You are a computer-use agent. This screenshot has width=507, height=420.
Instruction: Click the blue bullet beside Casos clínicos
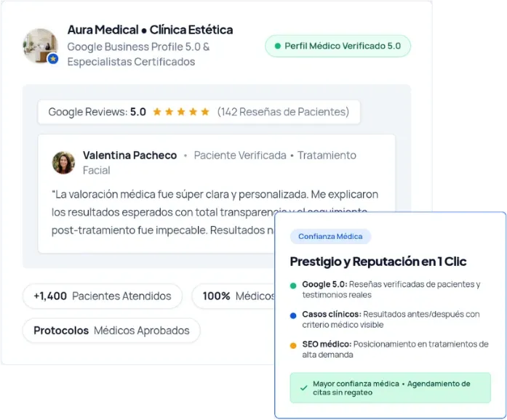(293, 315)
